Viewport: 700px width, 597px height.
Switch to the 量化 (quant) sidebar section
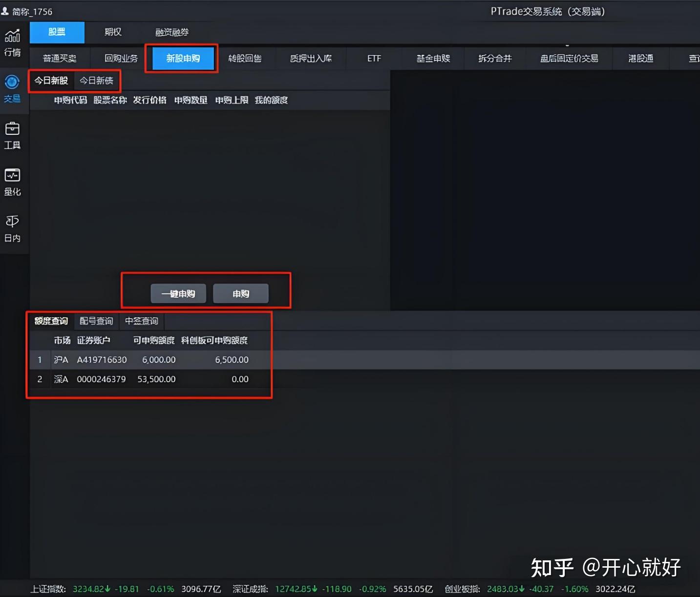13,182
